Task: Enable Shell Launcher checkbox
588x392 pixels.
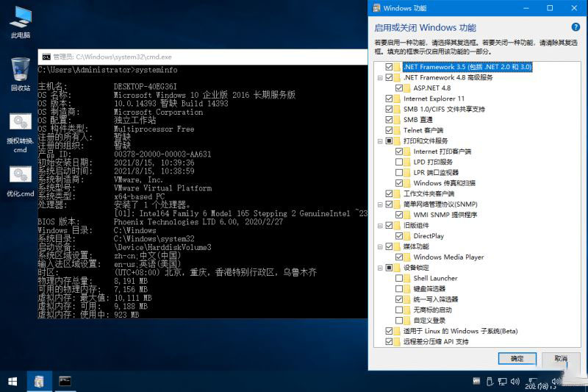Action: [x=399, y=278]
